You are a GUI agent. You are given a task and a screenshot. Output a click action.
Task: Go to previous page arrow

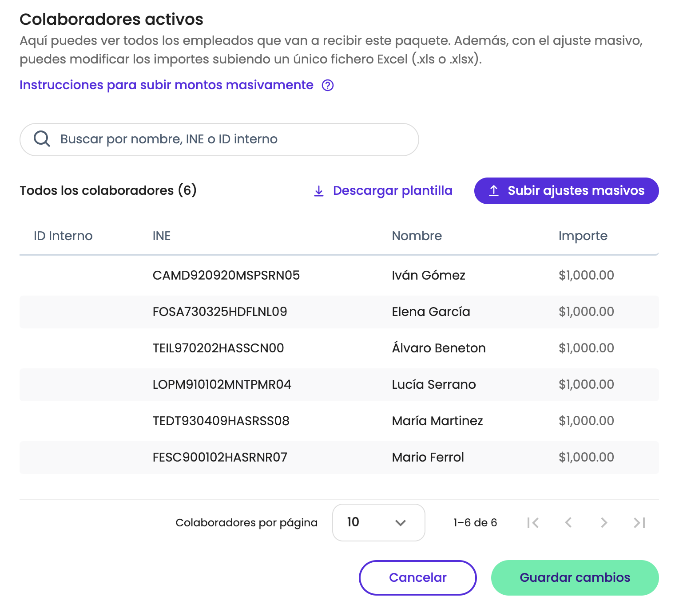[568, 523]
